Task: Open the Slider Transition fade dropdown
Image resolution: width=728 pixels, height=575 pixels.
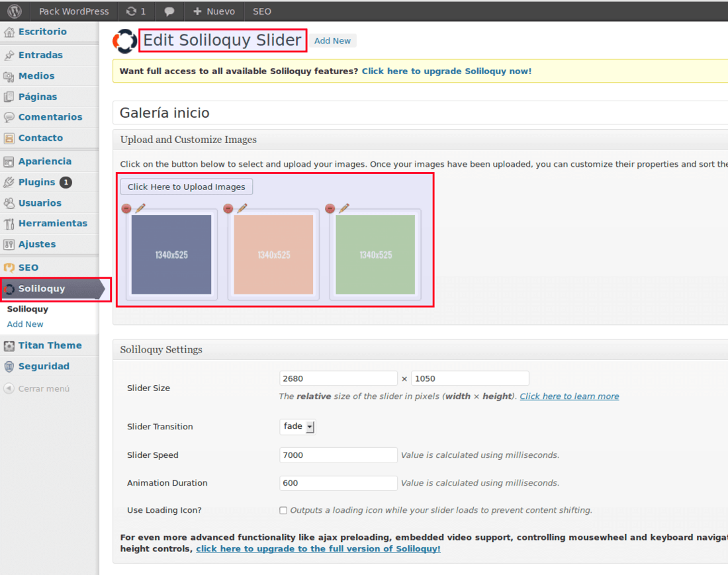Action: point(298,427)
